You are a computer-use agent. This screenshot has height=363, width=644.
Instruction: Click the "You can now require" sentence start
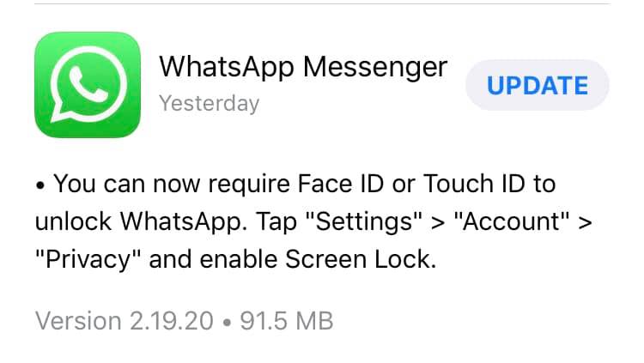[171, 184]
